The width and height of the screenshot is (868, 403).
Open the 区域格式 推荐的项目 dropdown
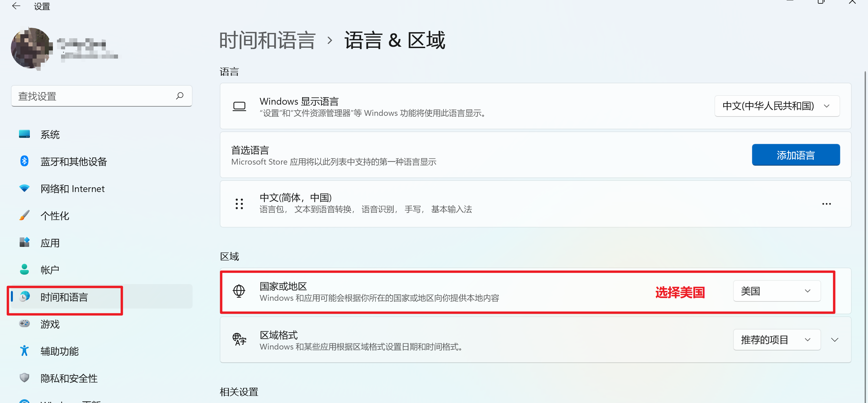(777, 340)
